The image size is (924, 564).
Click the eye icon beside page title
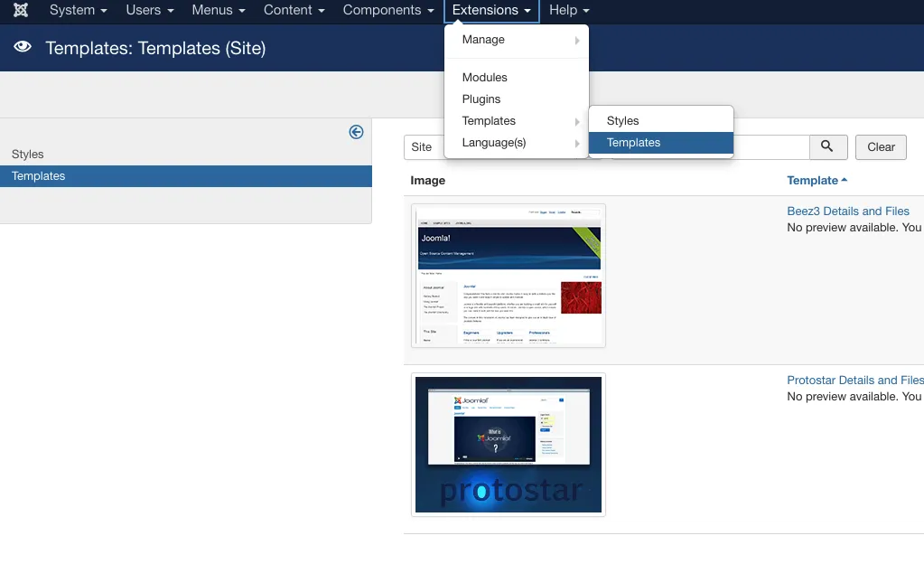23,48
